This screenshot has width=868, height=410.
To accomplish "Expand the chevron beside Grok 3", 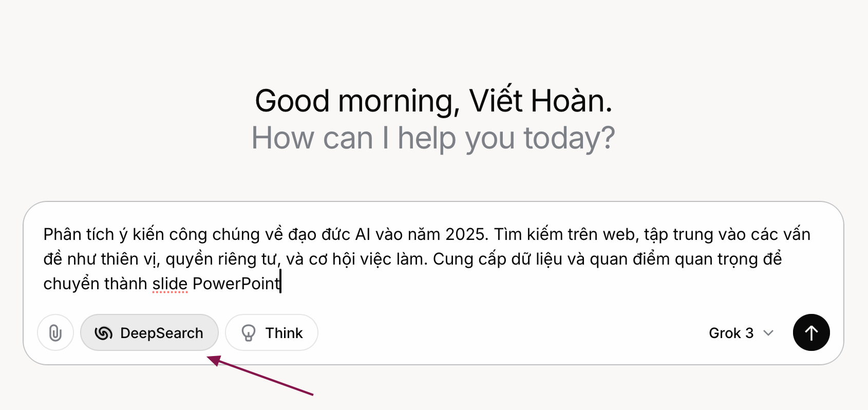I will tap(768, 333).
